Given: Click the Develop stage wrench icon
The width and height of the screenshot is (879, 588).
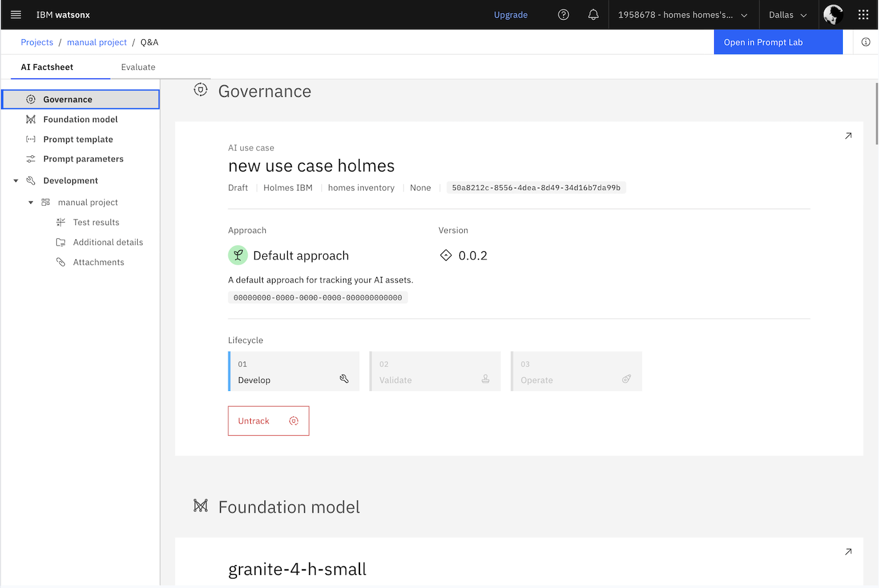Looking at the screenshot, I should click(x=344, y=378).
